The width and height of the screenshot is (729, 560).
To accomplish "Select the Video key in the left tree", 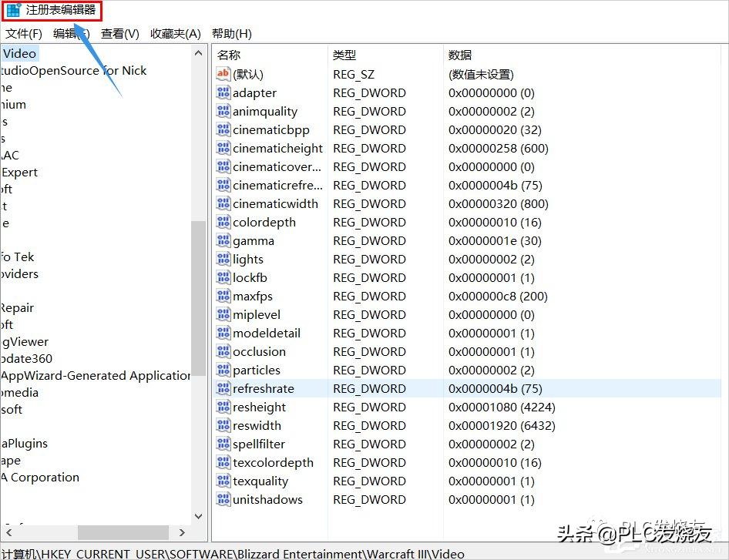I will click(x=19, y=53).
